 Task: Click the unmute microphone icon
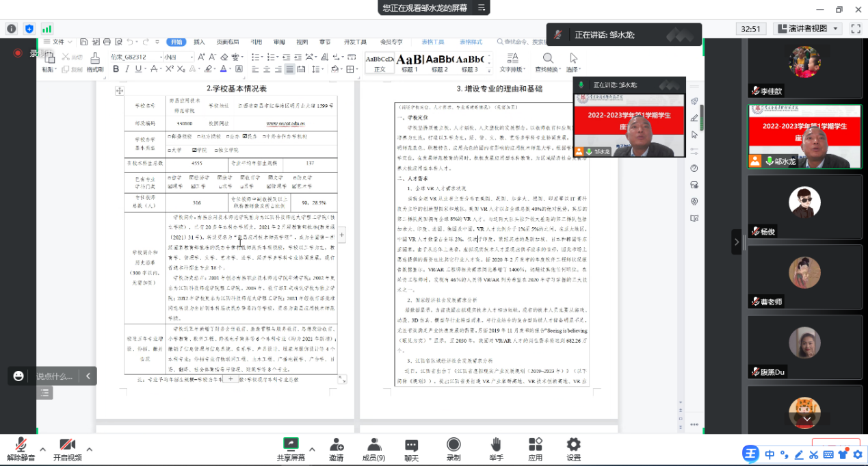[21, 445]
